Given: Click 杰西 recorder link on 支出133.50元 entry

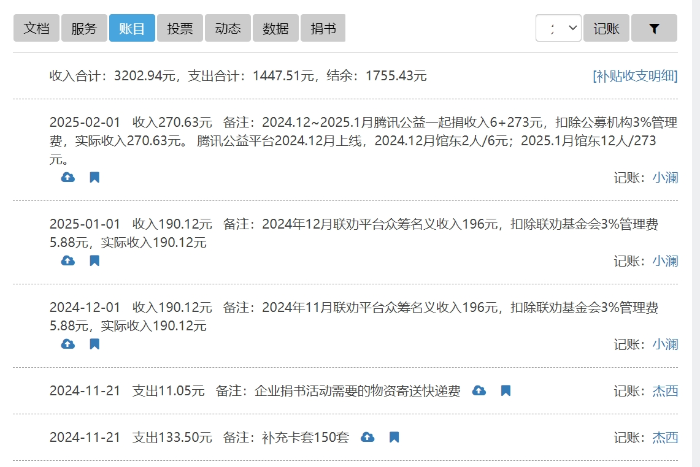Looking at the screenshot, I should tap(665, 437).
